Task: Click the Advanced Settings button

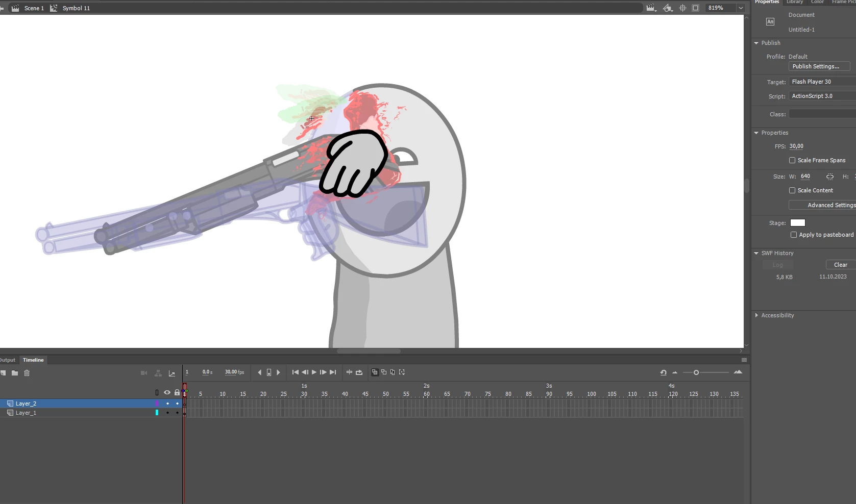Action: (x=822, y=205)
